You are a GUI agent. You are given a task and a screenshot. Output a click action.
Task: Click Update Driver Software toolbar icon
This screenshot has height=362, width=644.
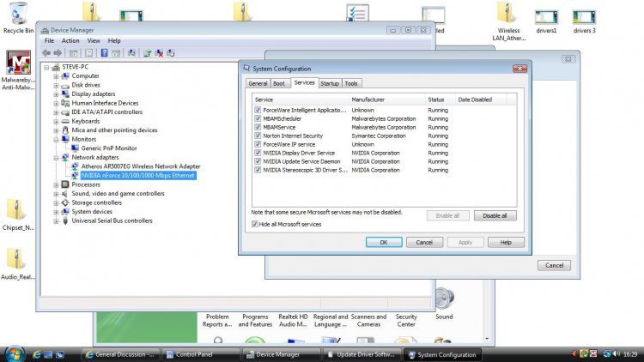pos(148,53)
